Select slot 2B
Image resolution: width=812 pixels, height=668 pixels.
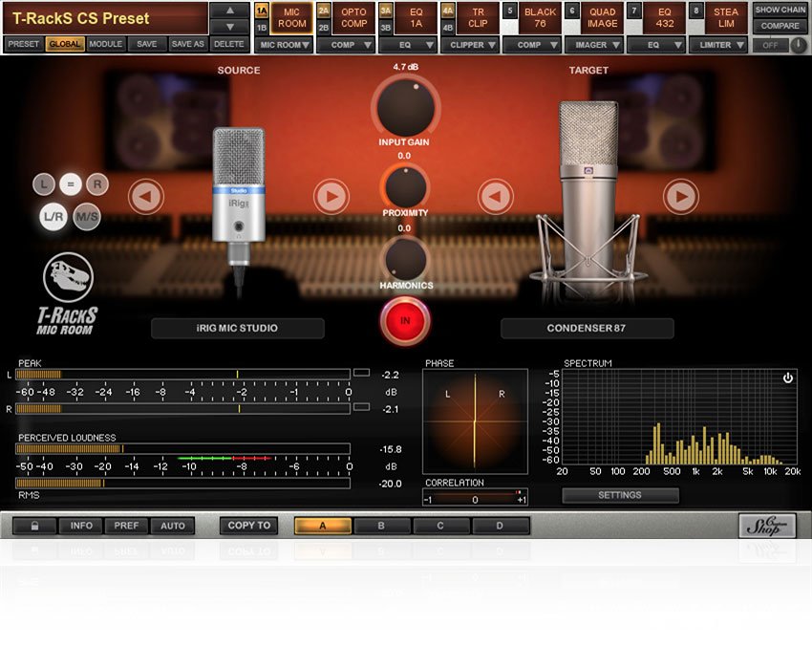324,27
